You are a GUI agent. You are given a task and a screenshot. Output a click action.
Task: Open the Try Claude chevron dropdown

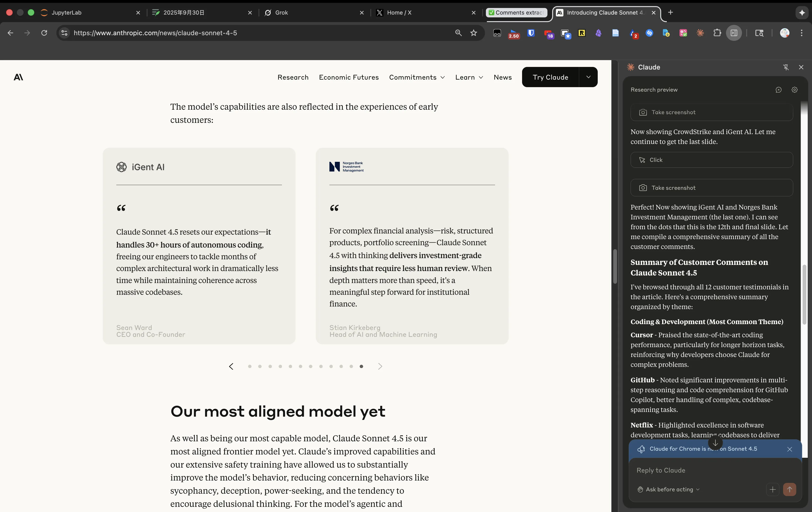[588, 77]
